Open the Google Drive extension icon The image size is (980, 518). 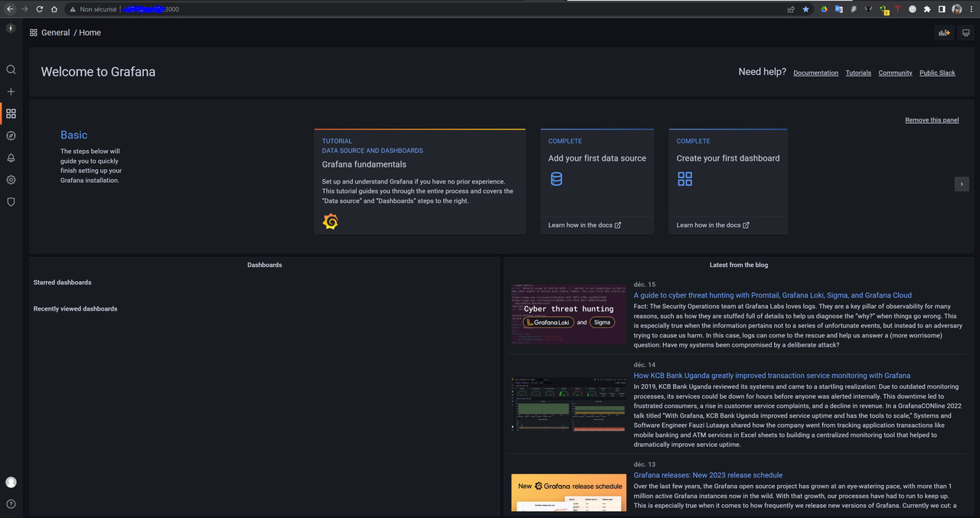(825, 9)
